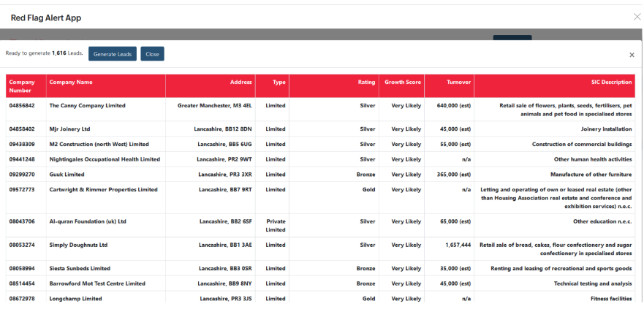Select Mjr Joinery Ltd company name
Screen dimensions: 644x309
tap(70, 129)
